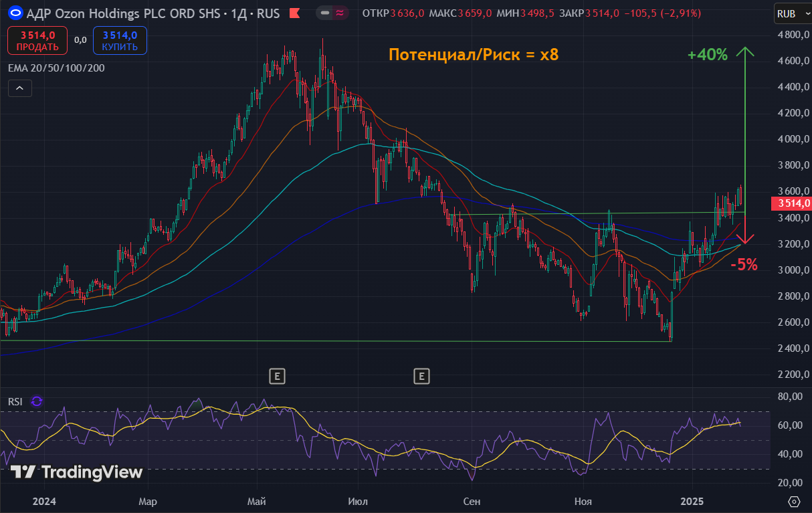Click the E earnings marker near Май
This screenshot has height=513, width=812.
tap(277, 377)
